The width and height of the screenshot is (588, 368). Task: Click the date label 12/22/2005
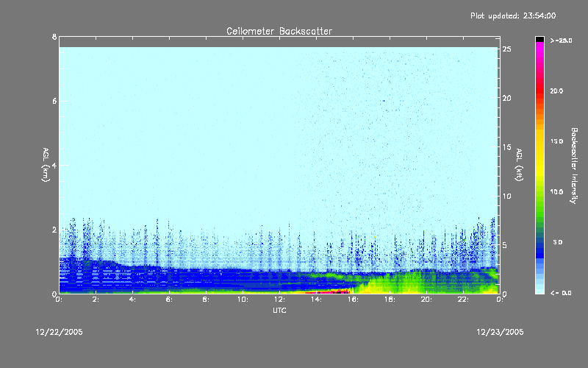59,332
